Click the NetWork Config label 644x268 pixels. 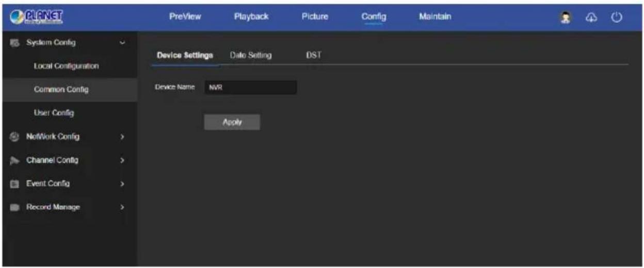coord(53,137)
